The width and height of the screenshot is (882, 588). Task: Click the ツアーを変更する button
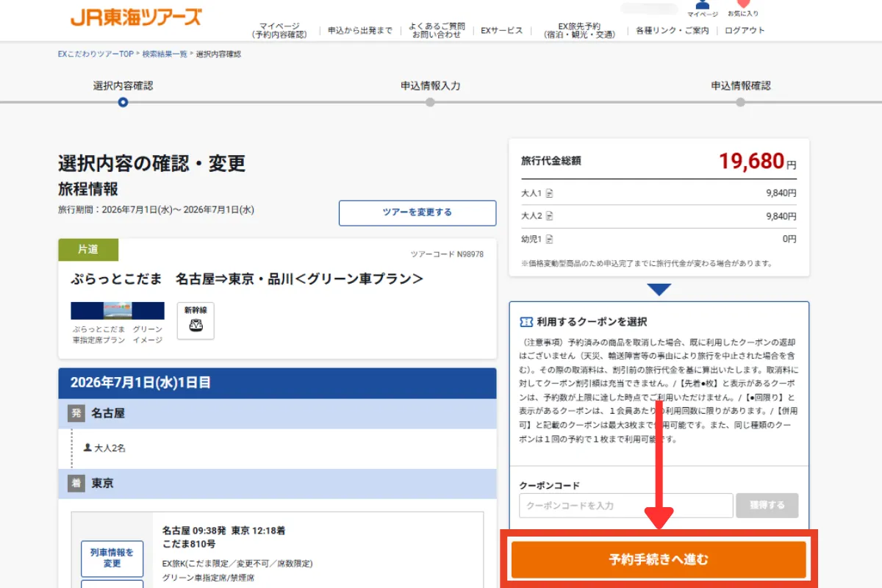click(x=417, y=212)
